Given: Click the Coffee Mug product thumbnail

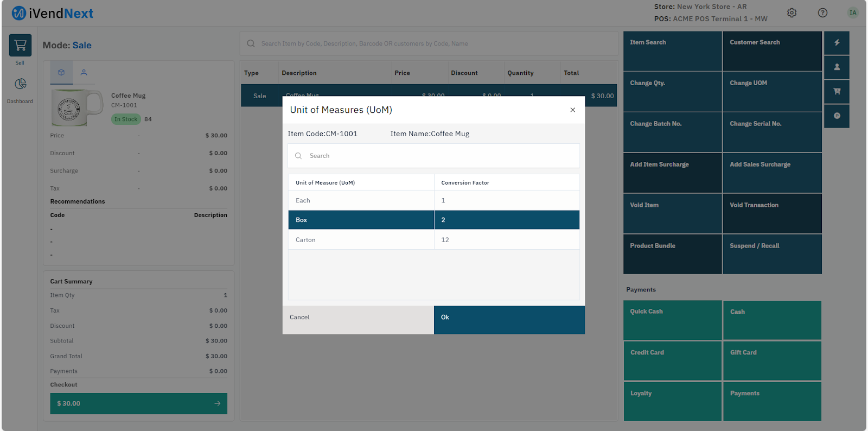Looking at the screenshot, I should [x=76, y=107].
